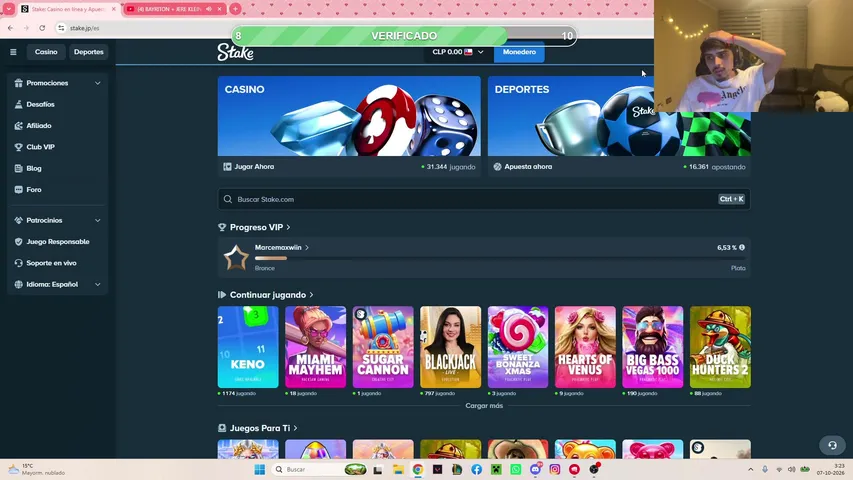Open new browser tab with plus button
The height and width of the screenshot is (480, 853).
point(235,9)
